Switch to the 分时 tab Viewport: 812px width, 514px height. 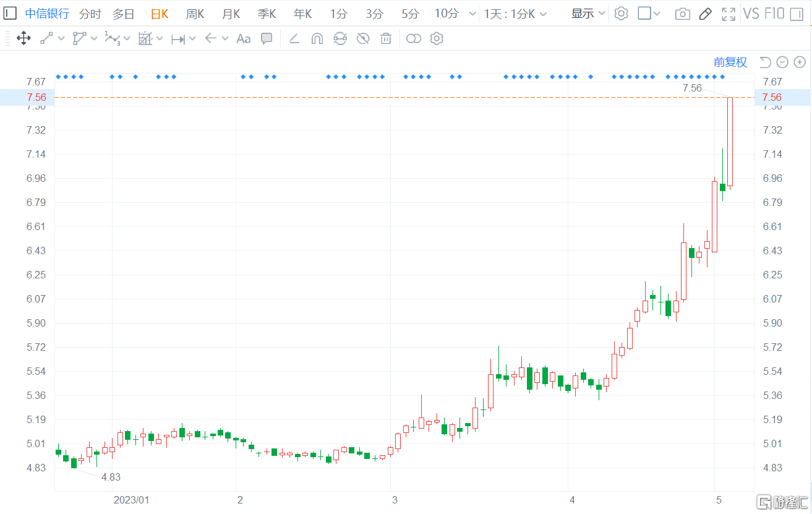click(x=90, y=14)
